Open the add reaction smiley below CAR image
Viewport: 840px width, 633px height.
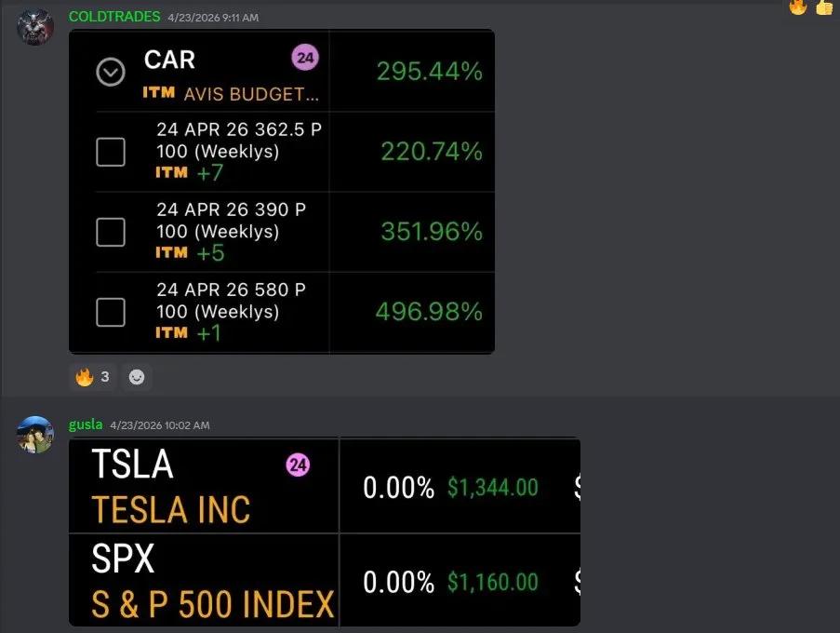point(137,377)
